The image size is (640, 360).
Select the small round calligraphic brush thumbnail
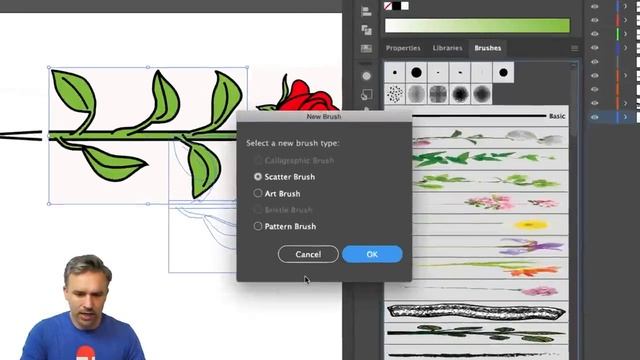point(395,73)
